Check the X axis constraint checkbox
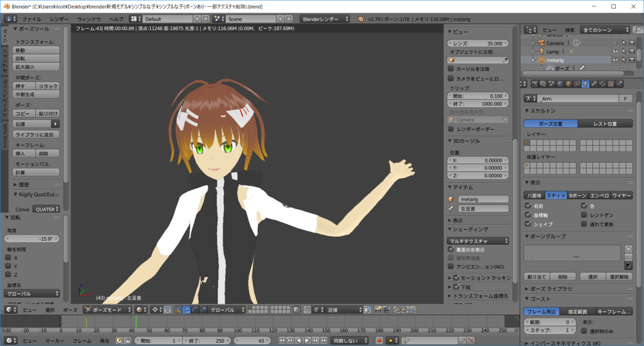Image resolution: width=644 pixels, height=346 pixels. (x=8, y=258)
